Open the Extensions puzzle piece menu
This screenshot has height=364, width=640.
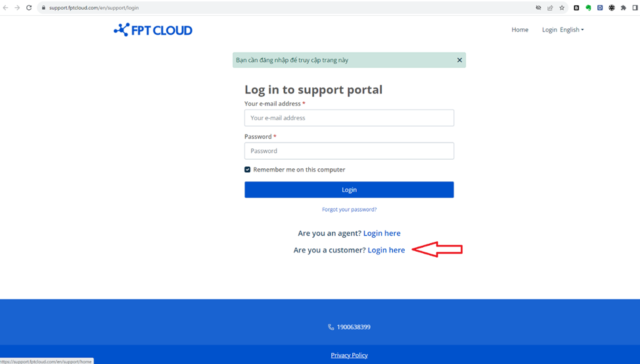tap(624, 8)
